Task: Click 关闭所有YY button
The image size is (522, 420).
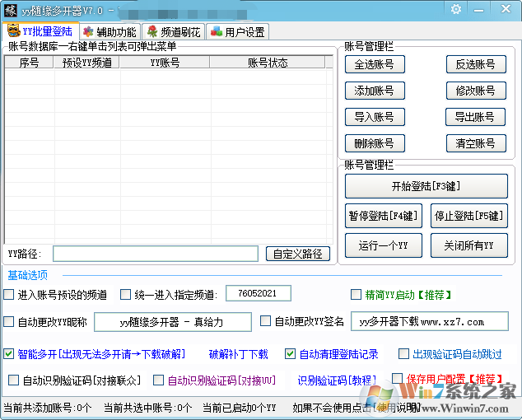Action: click(468, 245)
